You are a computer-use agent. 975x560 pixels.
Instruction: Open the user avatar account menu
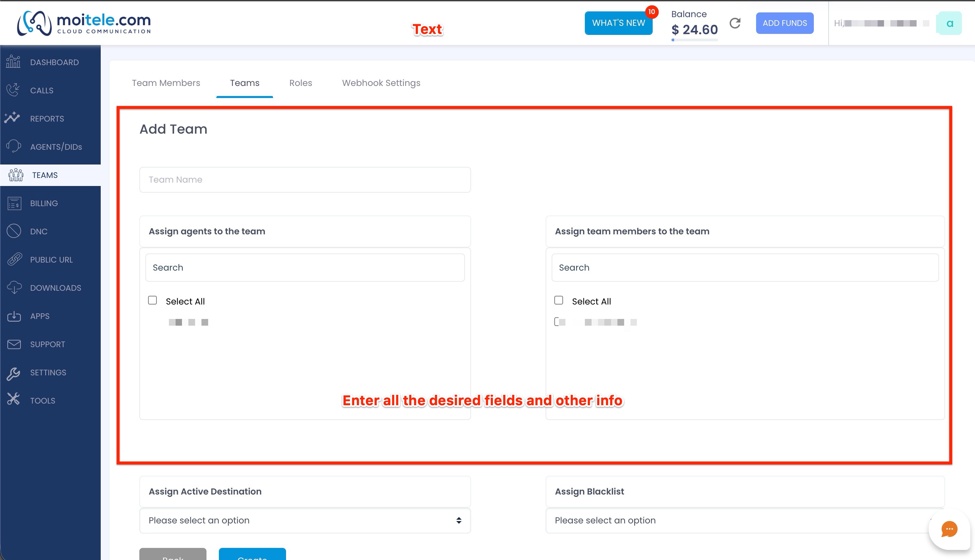point(949,23)
